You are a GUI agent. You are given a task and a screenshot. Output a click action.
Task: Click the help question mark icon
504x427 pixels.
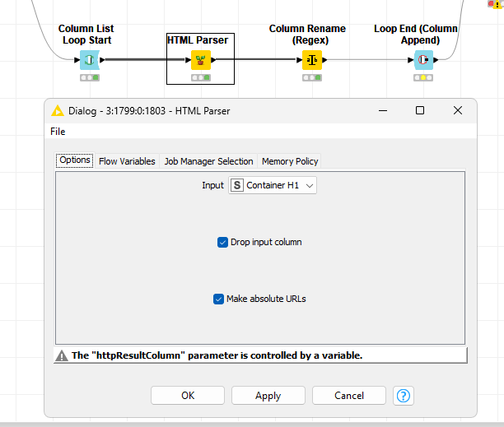403,396
